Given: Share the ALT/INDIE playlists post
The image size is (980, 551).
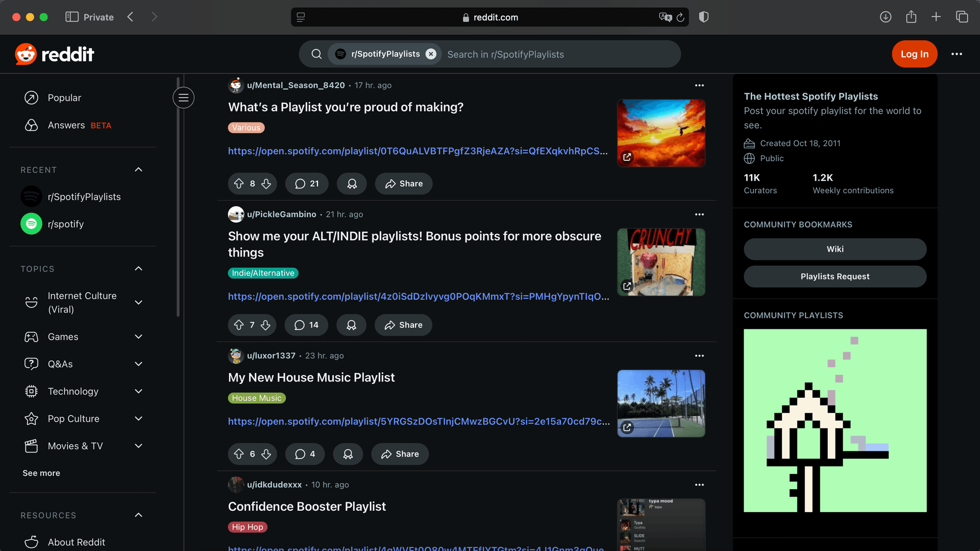Looking at the screenshot, I should click(403, 325).
